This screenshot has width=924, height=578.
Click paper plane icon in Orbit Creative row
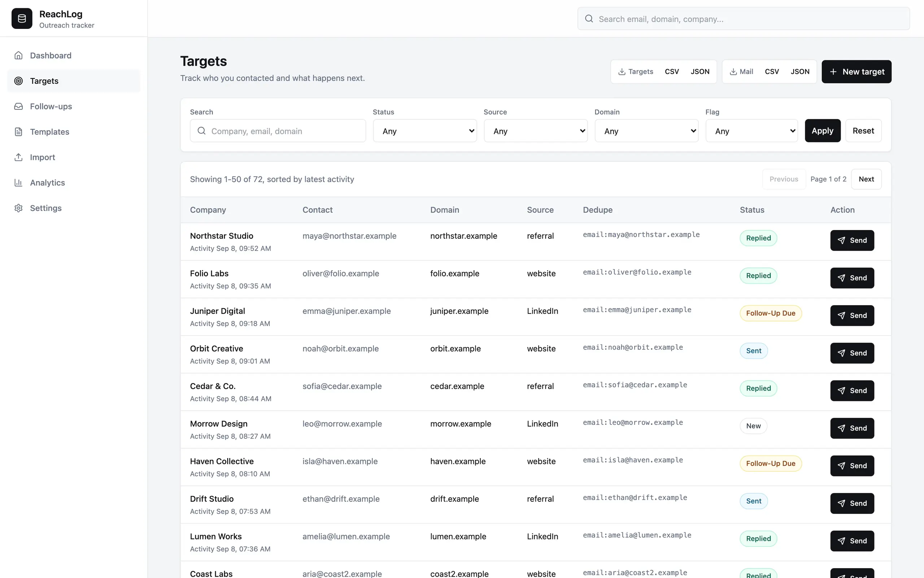(841, 353)
